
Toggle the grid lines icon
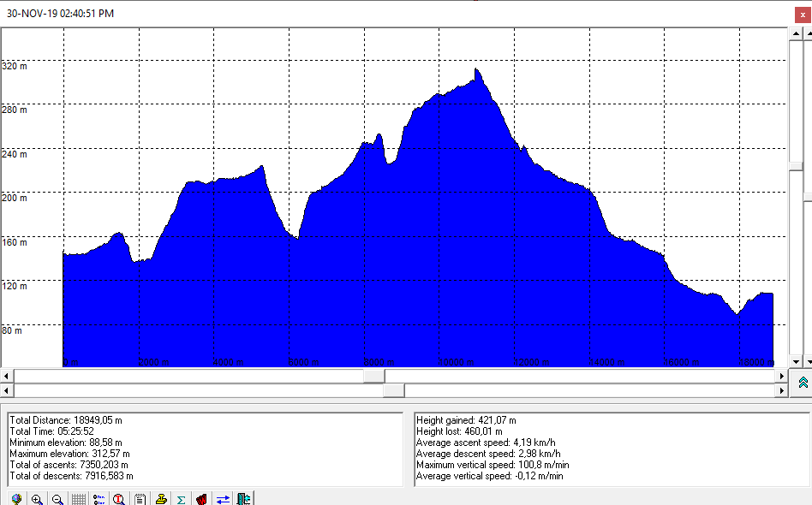coord(78,499)
